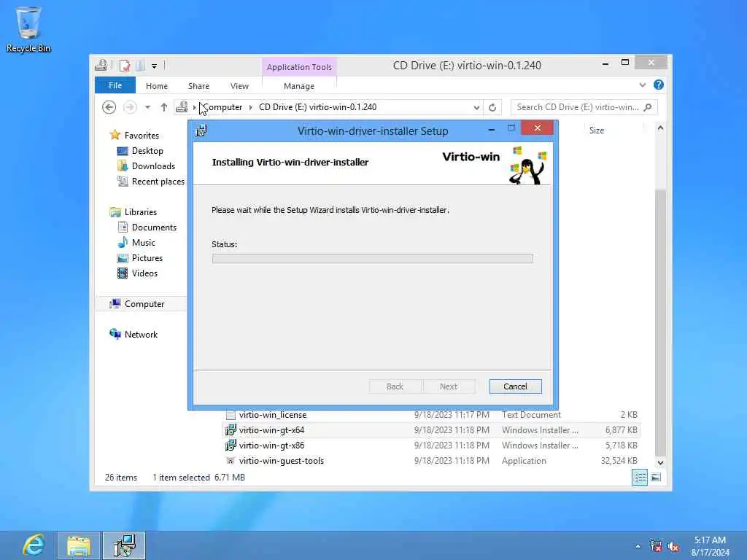Switch to the View ribbon tab
Viewport: 747px width, 560px height.
click(239, 86)
